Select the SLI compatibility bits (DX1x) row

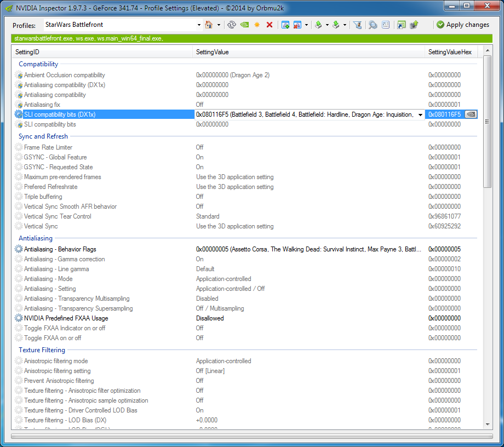pos(246,114)
